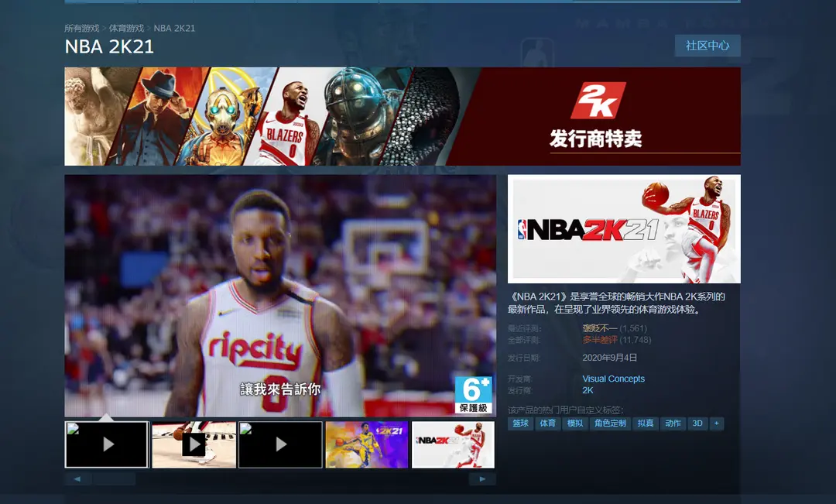This screenshot has height=504, width=836.
Task: Select the 3D tag
Action: tap(697, 423)
